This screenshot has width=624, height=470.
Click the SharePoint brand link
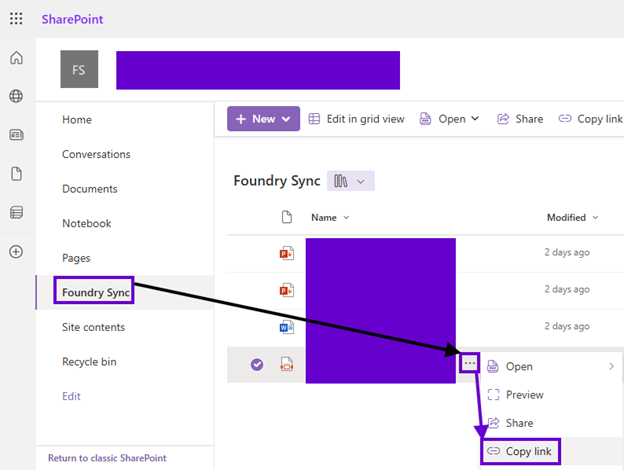point(72,19)
